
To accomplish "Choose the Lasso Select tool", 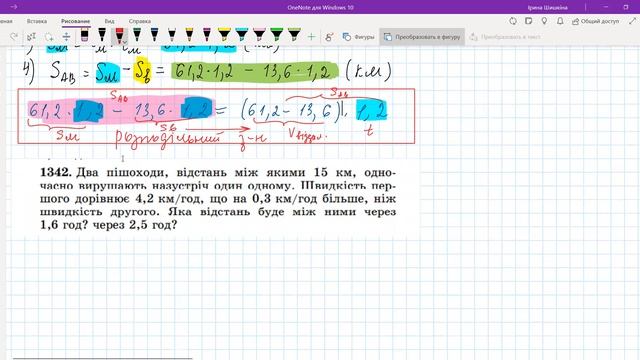I will tap(49, 37).
